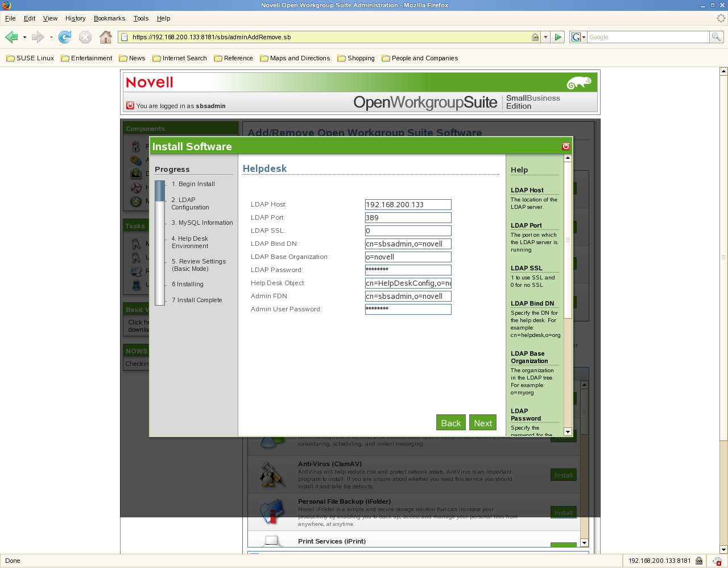The image size is (728, 568).
Task: Click the 'LDAP Bind DN' help heading
Action: tap(532, 303)
